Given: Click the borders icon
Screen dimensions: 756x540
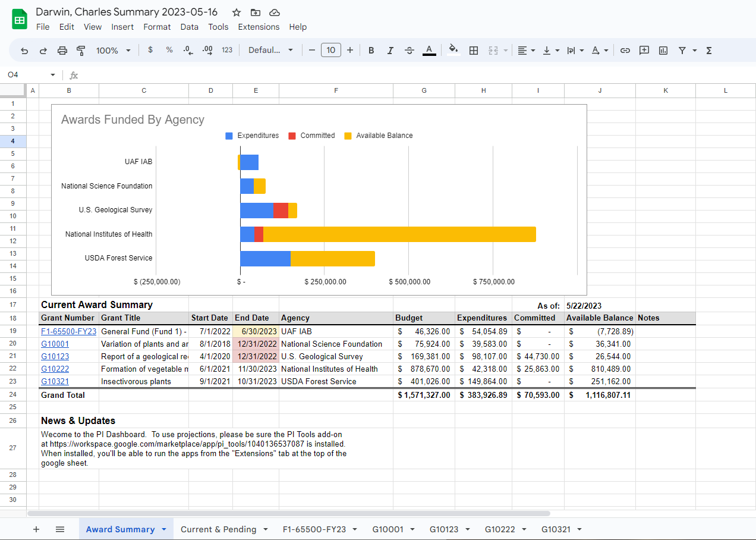Looking at the screenshot, I should (474, 51).
